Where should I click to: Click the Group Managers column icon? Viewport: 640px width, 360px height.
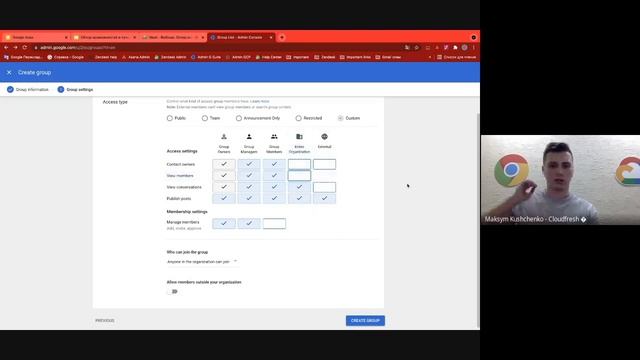[249, 137]
